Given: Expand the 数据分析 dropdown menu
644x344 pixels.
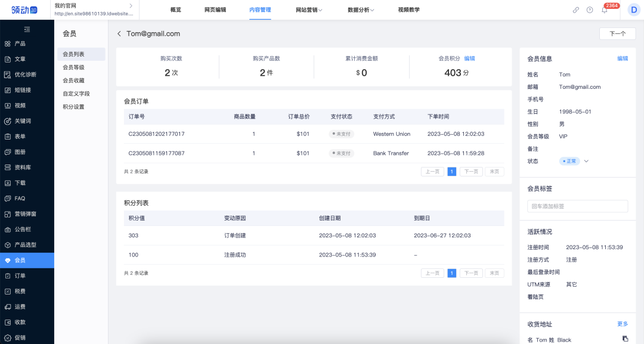Looking at the screenshot, I should point(361,10).
